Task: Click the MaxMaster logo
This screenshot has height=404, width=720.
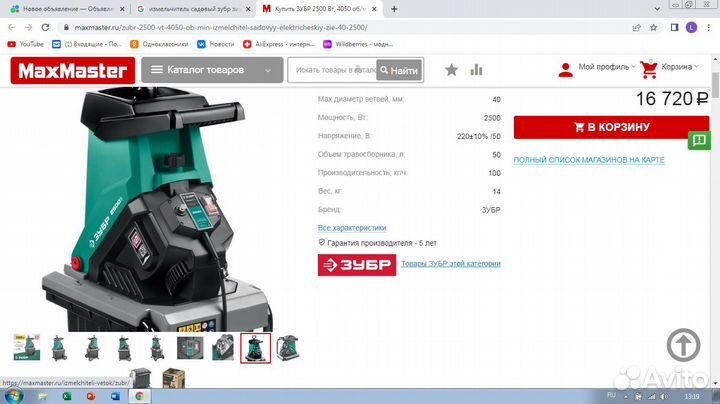Action: click(x=72, y=70)
